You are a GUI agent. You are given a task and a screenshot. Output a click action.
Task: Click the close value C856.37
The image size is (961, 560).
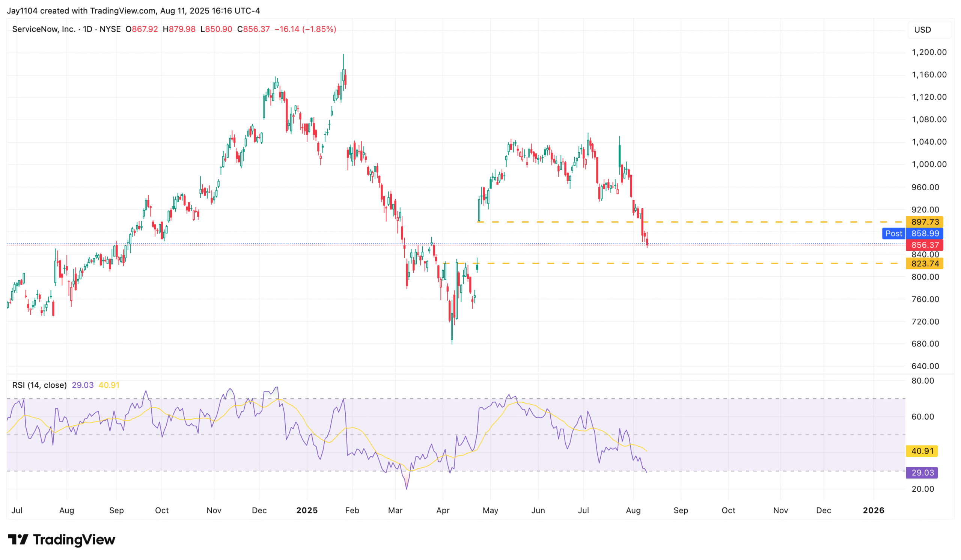coord(253,29)
